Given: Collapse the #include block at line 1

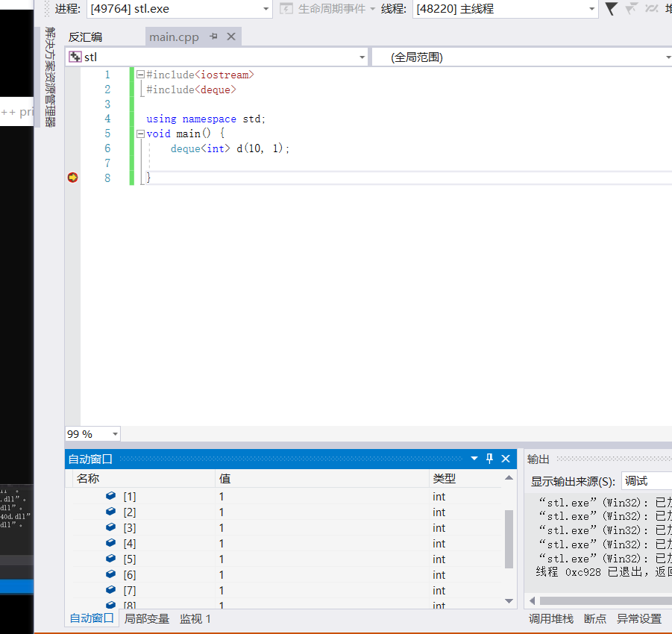Looking at the screenshot, I should (140, 75).
